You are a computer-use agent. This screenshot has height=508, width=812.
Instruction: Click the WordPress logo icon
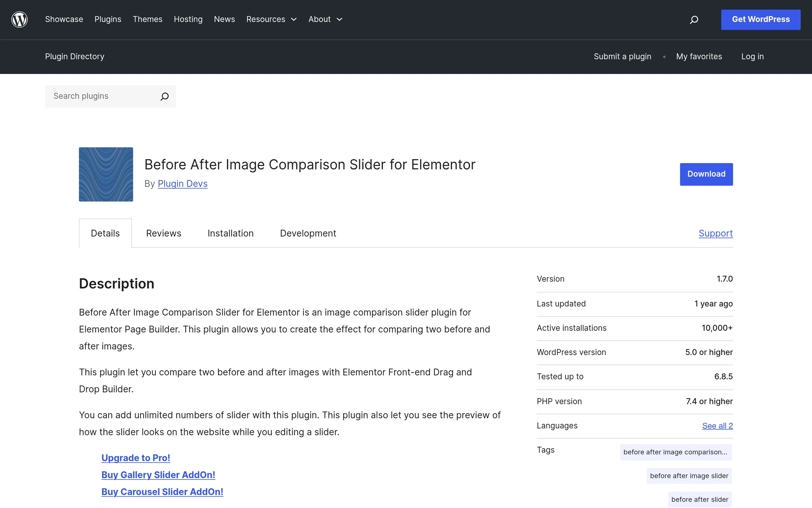tap(19, 19)
